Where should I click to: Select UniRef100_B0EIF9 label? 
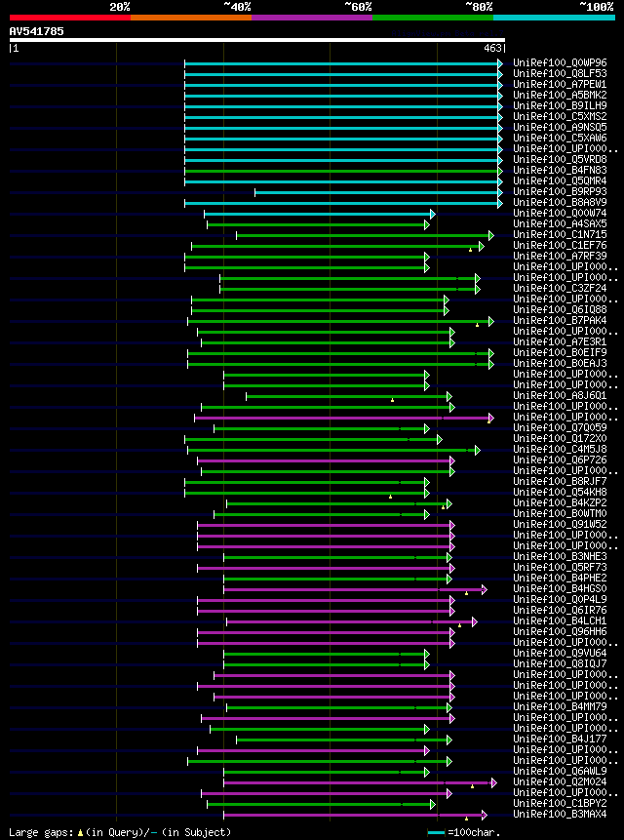[x=560, y=352]
